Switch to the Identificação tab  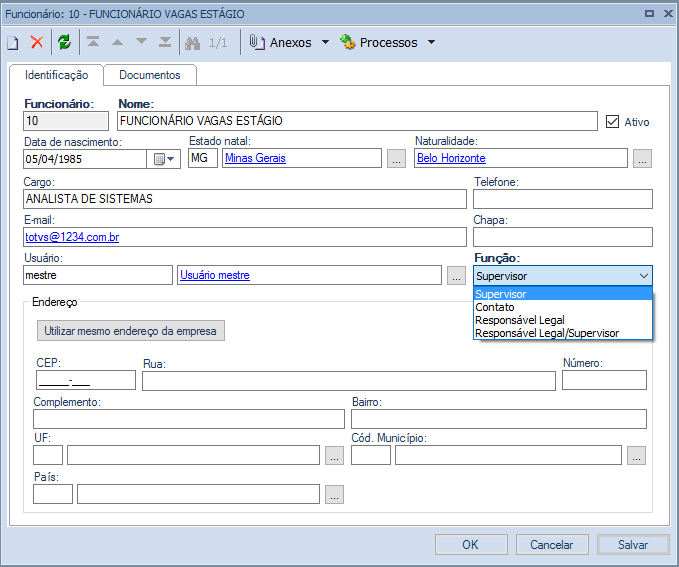click(56, 75)
